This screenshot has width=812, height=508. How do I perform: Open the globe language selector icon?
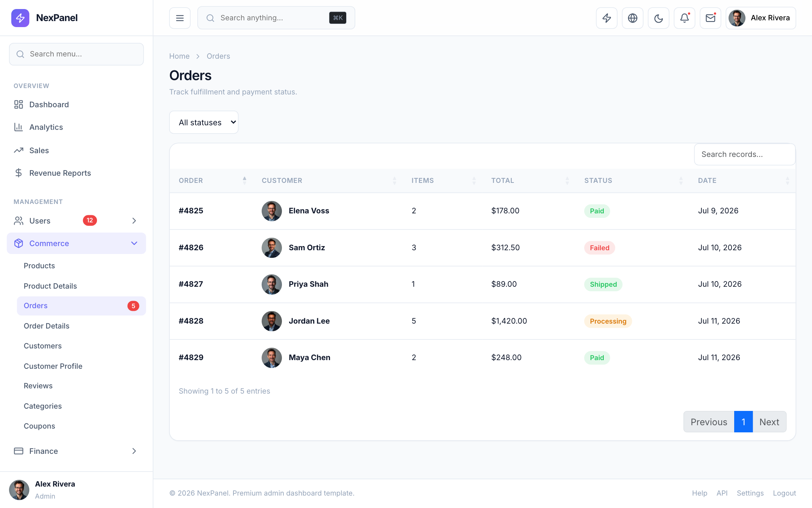click(633, 18)
